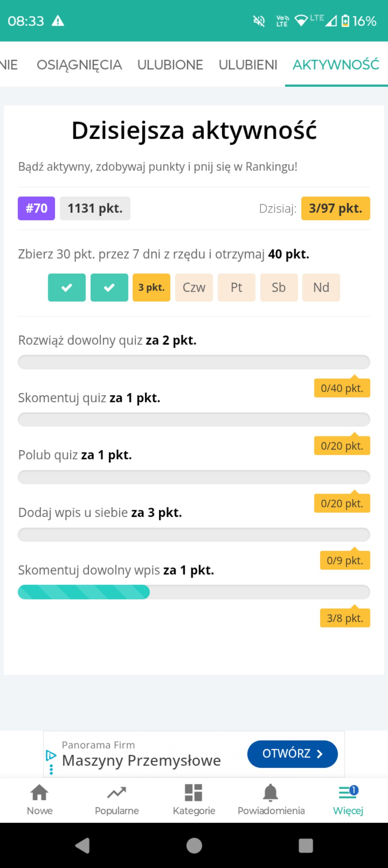
Task: Select the second checked day box
Action: [x=109, y=288]
